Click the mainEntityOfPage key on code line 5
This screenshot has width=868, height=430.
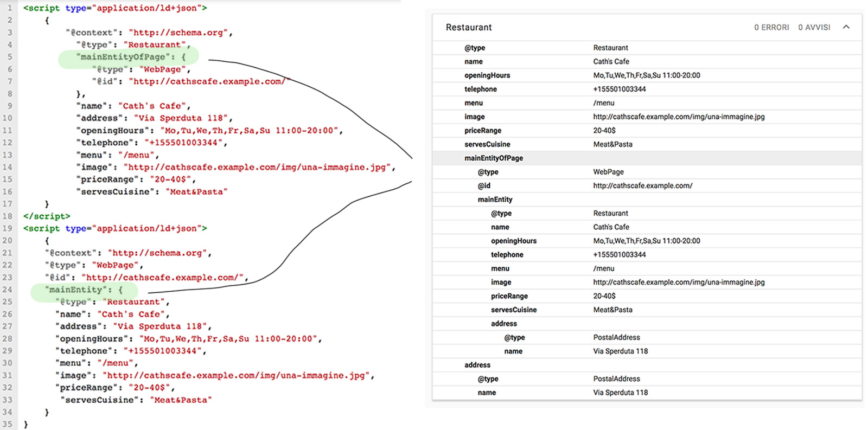tap(123, 57)
